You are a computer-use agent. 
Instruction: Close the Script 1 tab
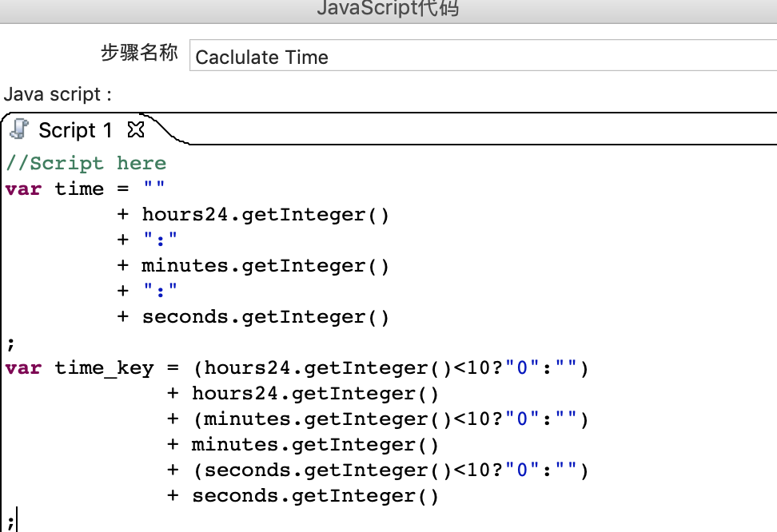click(x=135, y=129)
